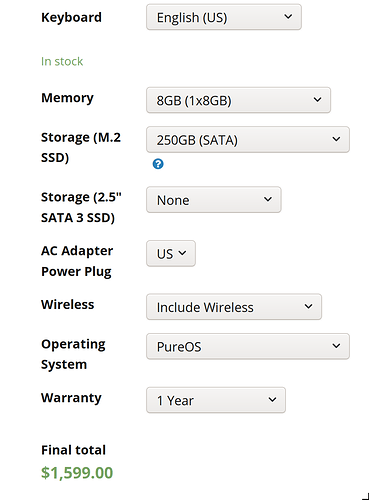The height and width of the screenshot is (500, 369).
Task: Open the Include Wireless dropdown
Action: (x=234, y=307)
